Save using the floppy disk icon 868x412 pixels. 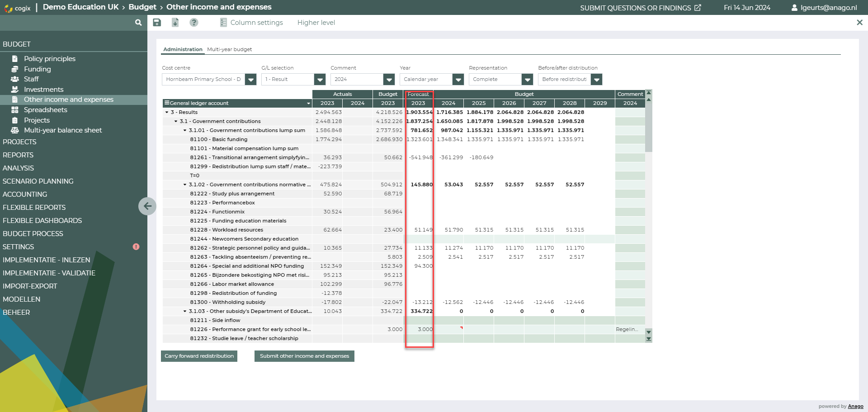[x=157, y=23]
